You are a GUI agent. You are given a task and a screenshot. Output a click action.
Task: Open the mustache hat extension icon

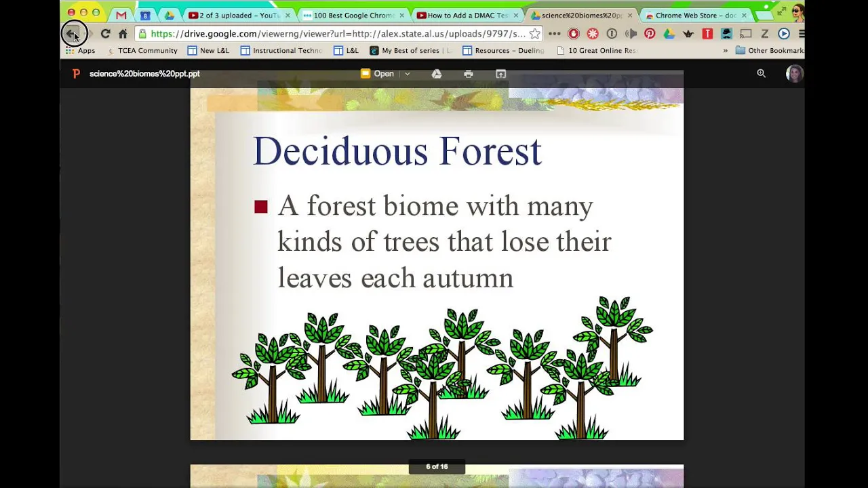point(726,33)
